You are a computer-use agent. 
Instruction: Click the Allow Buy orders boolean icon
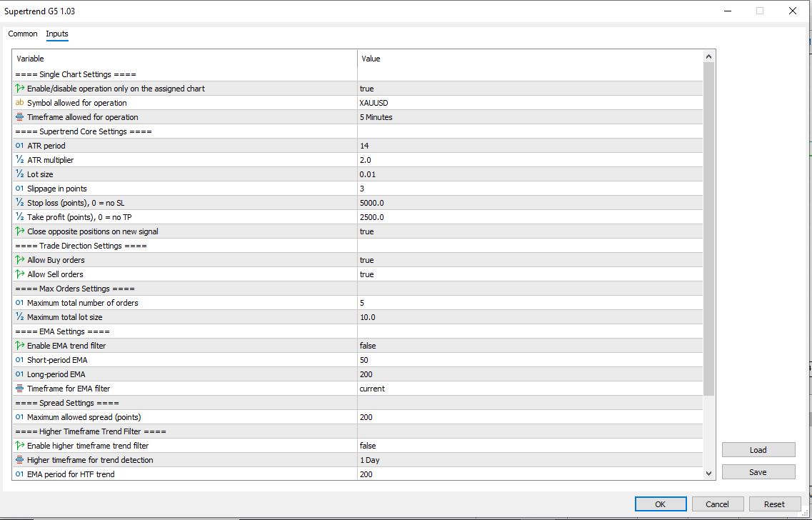[19, 260]
